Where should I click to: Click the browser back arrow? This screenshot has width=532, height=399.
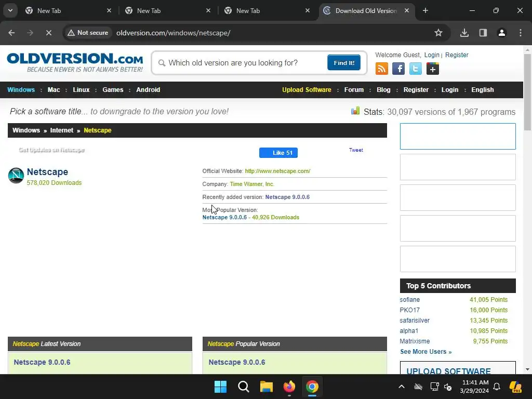click(11, 33)
